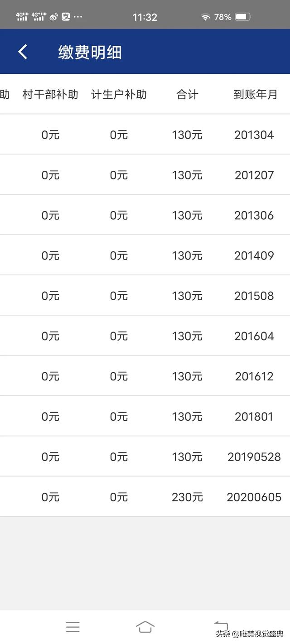Open the row dated 20200605

pos(145,497)
